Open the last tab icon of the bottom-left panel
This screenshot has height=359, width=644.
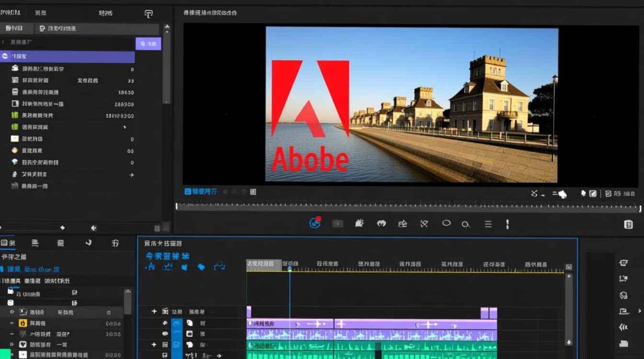click(115, 243)
